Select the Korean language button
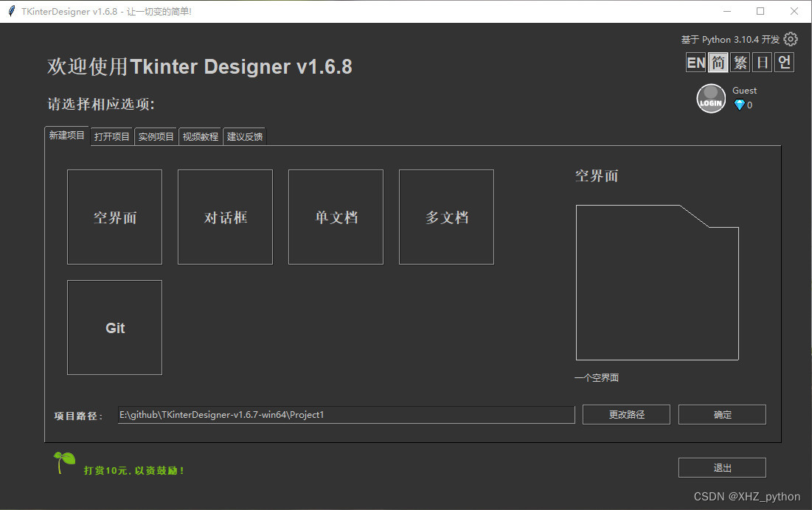Viewport: 812px width, 510px height. (784, 63)
